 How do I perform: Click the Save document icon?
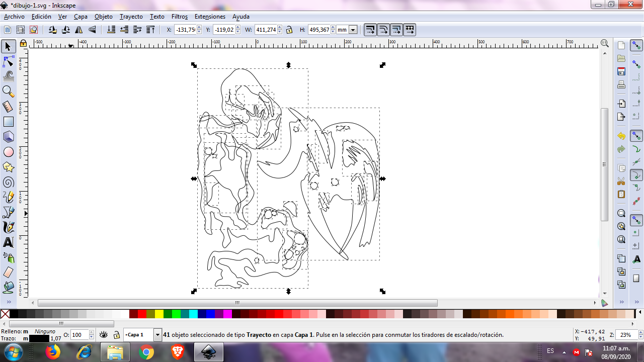(x=621, y=71)
